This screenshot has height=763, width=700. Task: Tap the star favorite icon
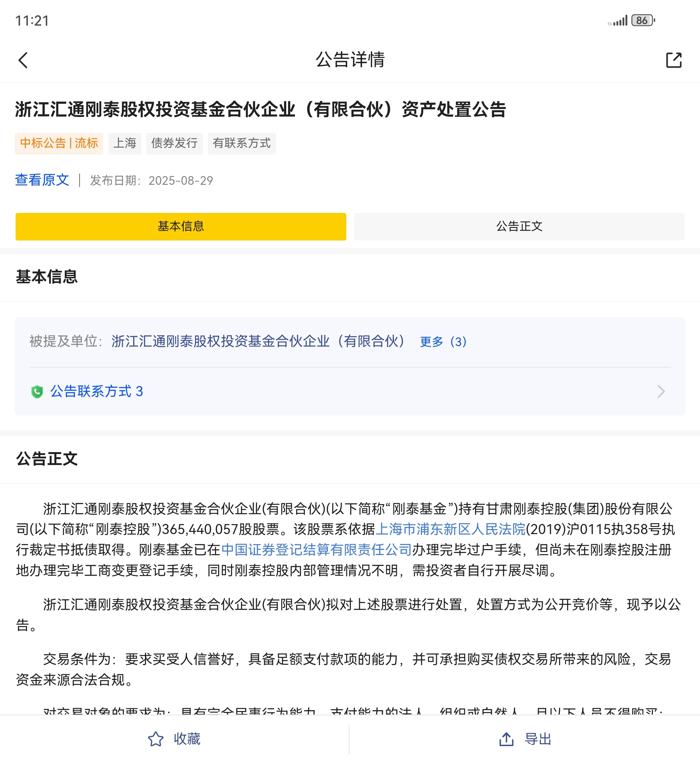tap(155, 739)
